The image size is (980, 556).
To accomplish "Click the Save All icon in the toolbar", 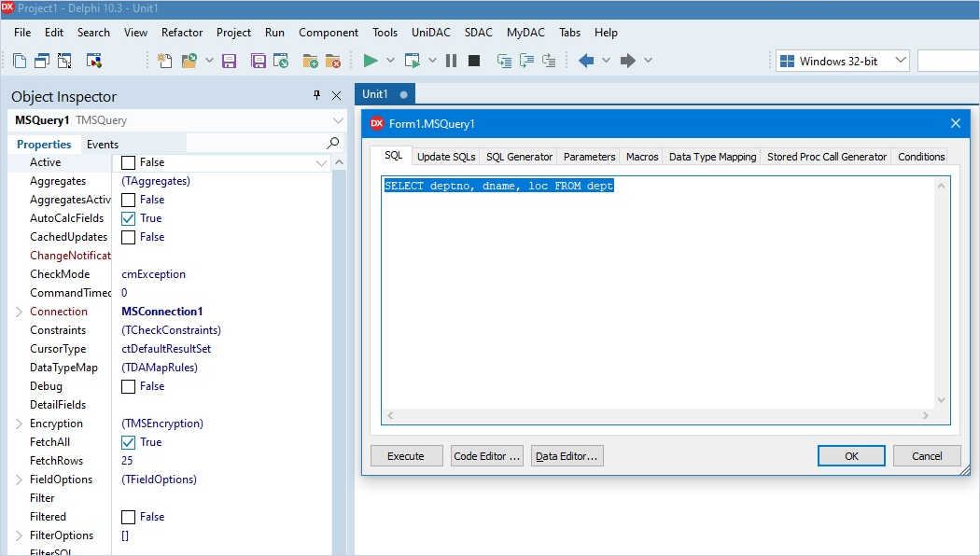I will (x=257, y=59).
